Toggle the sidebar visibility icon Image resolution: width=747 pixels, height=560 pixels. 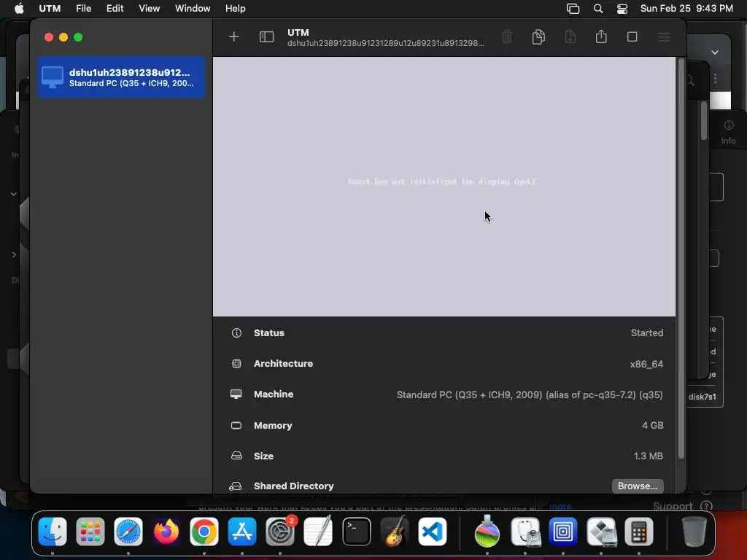coord(266,37)
